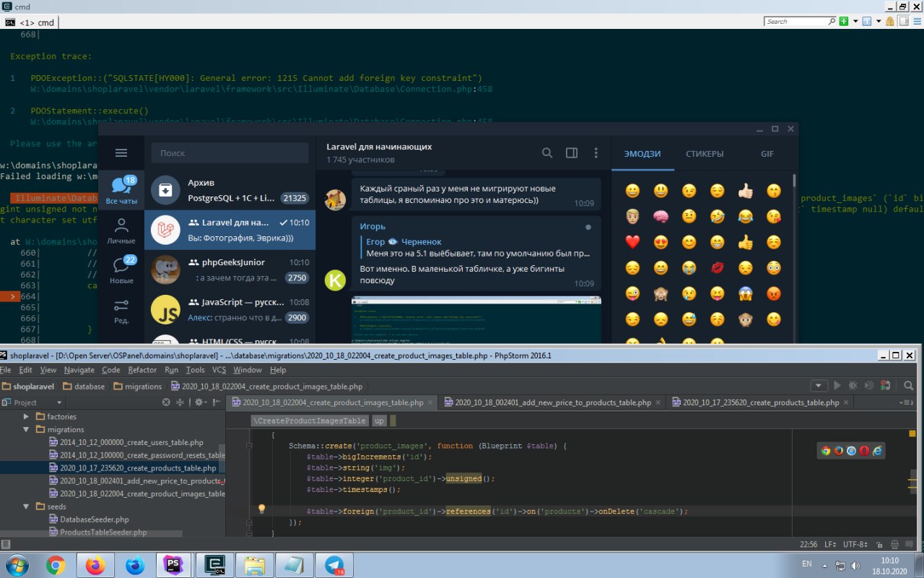Pick the brain emoji
The height and width of the screenshot is (578, 924).
point(661,216)
